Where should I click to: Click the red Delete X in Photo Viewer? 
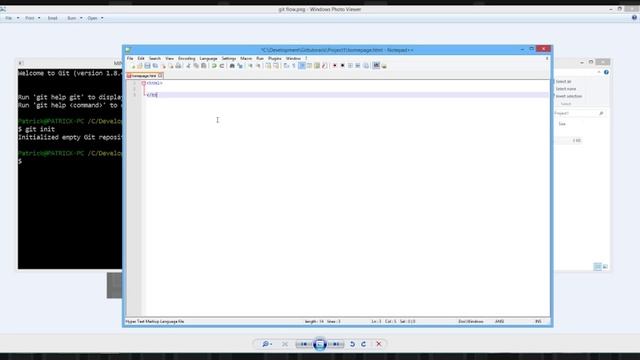pos(379,344)
